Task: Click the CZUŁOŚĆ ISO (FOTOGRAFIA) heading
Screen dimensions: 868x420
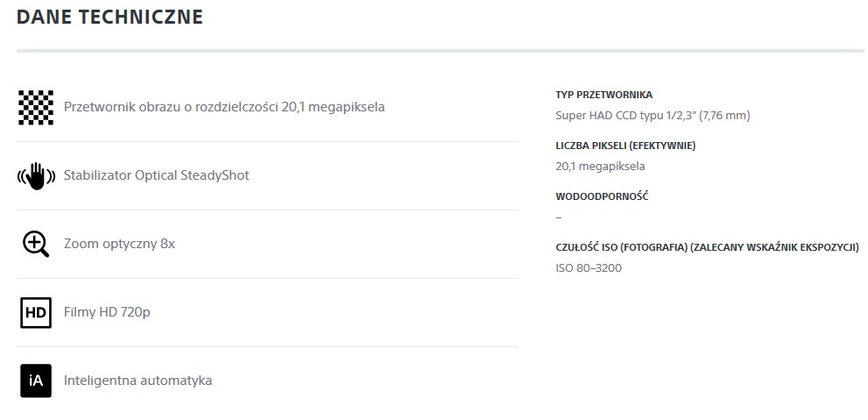Action: point(707,247)
